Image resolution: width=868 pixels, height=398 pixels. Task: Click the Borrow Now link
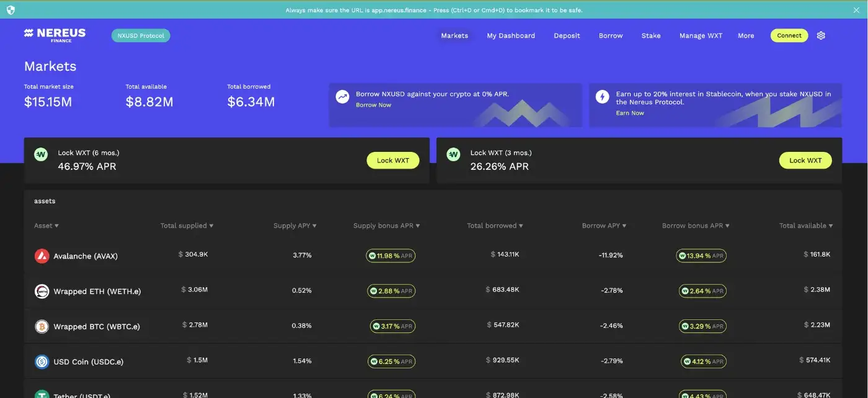point(373,105)
